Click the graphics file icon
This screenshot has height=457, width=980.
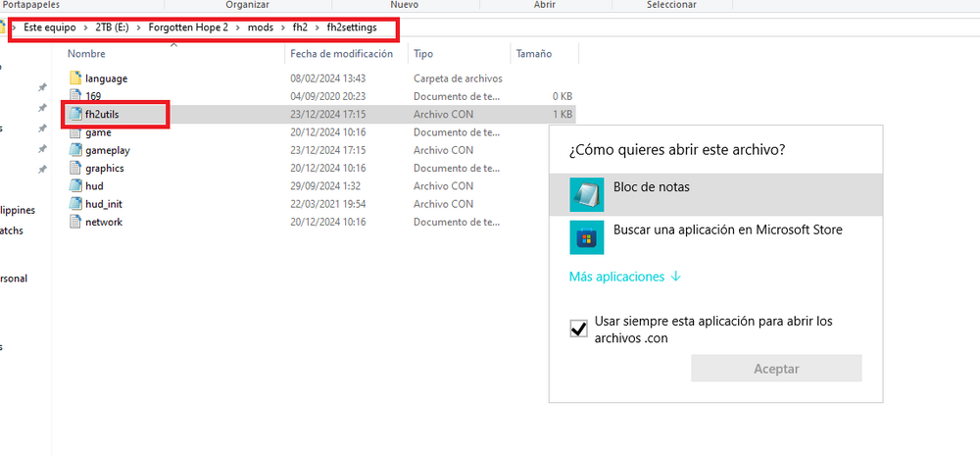tap(75, 168)
